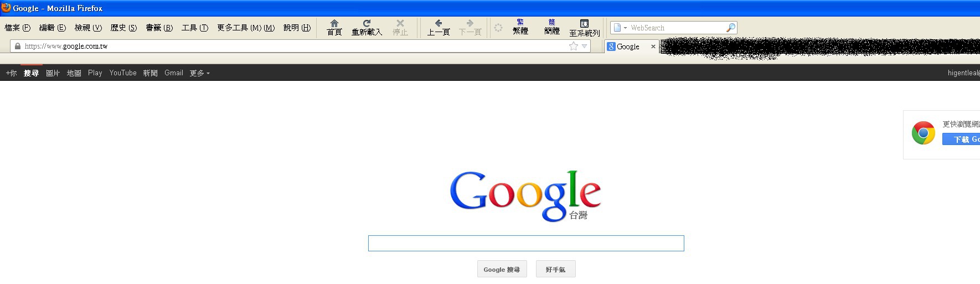Reload the page with 重新載入 icon
Screen dimensions: 980x284
[x=367, y=27]
